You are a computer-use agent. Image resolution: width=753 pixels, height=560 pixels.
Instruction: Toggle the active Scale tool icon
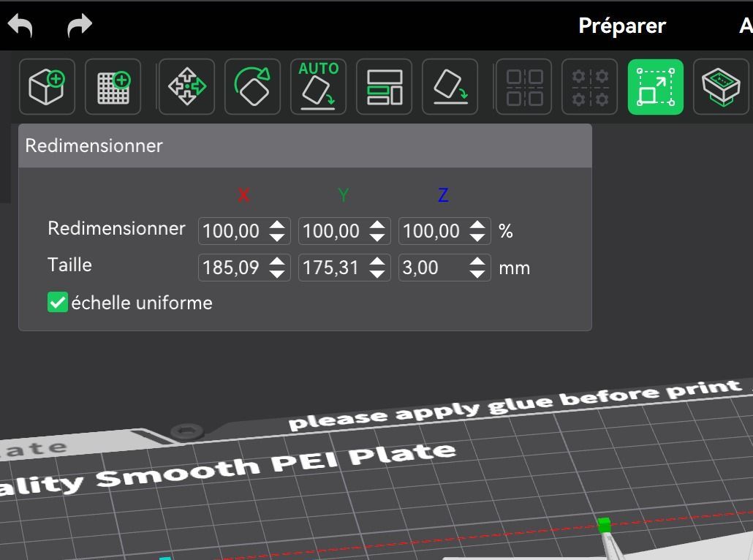tap(656, 87)
